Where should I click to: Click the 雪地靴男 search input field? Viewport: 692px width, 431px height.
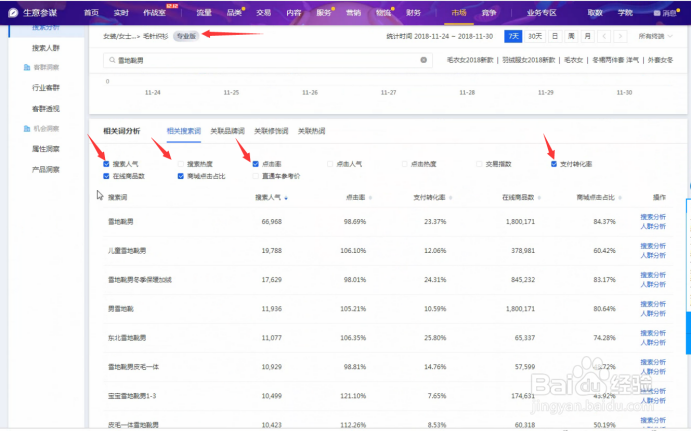(267, 60)
